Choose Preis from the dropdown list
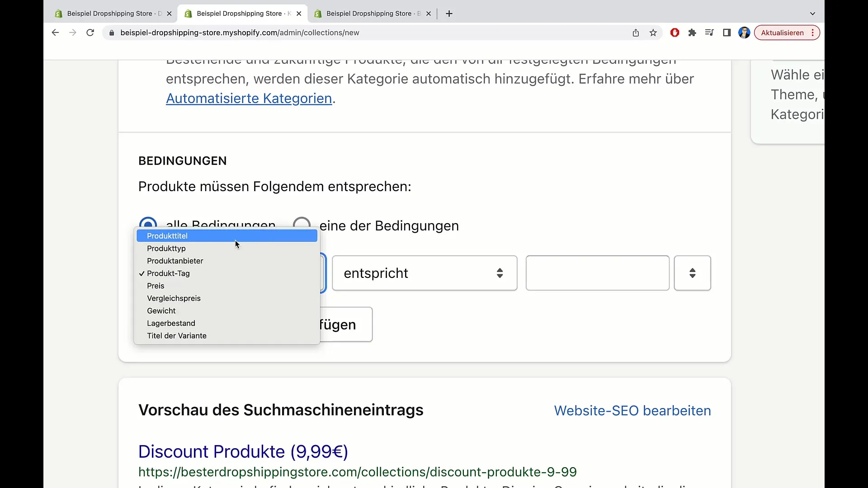Image resolution: width=868 pixels, height=488 pixels. point(227,286)
